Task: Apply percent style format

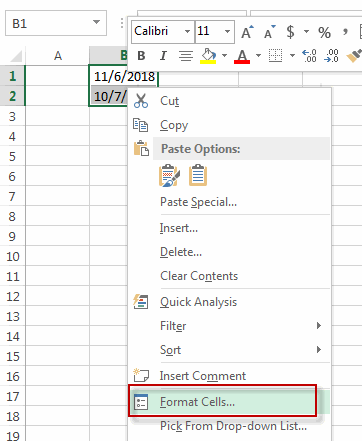Action: [x=324, y=32]
